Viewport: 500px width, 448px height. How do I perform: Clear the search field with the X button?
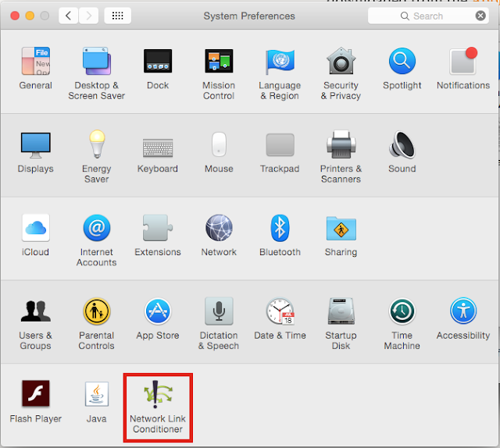(x=480, y=16)
